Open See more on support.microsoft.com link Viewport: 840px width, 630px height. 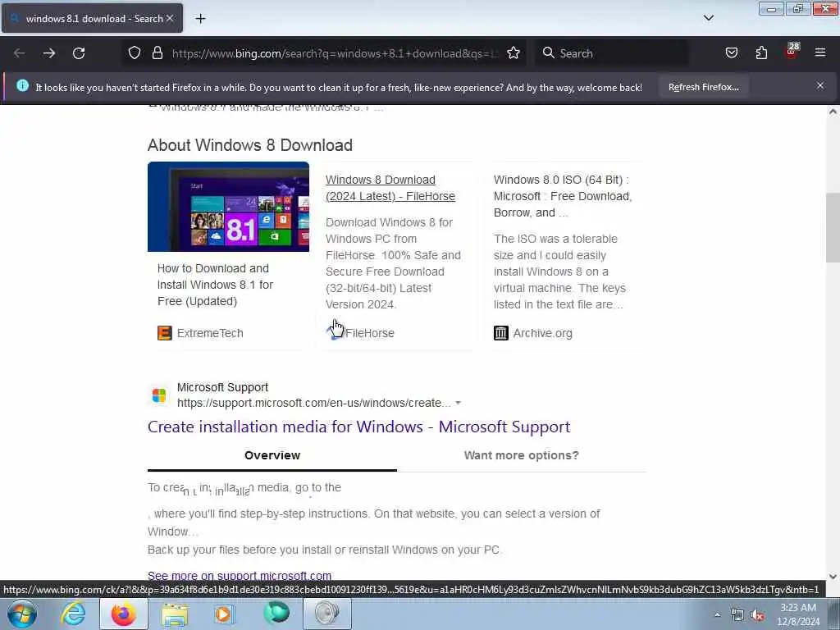[240, 576]
